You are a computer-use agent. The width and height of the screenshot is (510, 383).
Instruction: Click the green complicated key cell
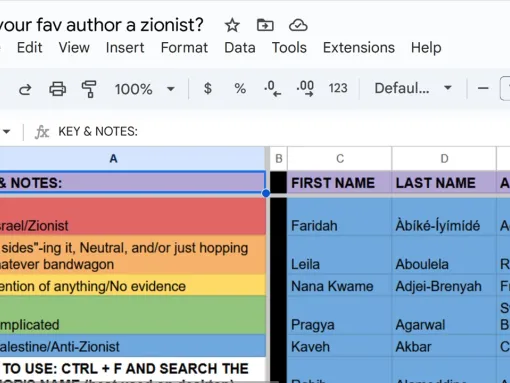(133, 315)
